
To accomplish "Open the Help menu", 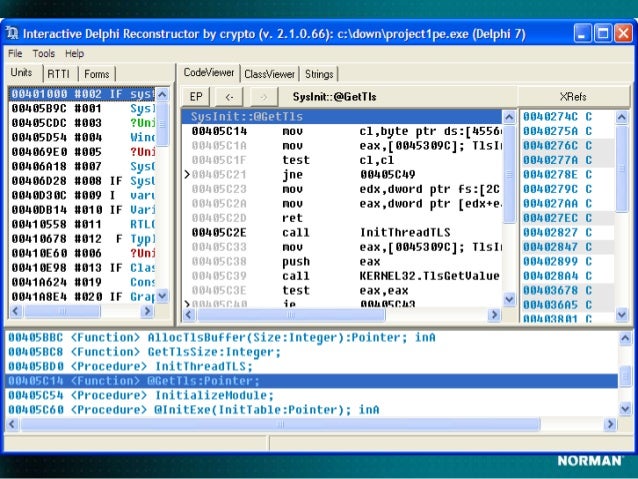I will tap(74, 53).
